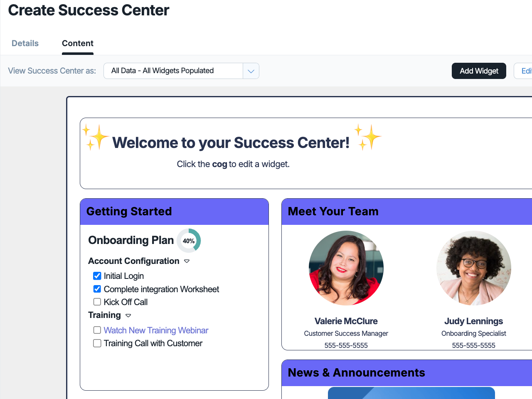
Task: Click the 40% onboarding progress ring
Action: [189, 241]
